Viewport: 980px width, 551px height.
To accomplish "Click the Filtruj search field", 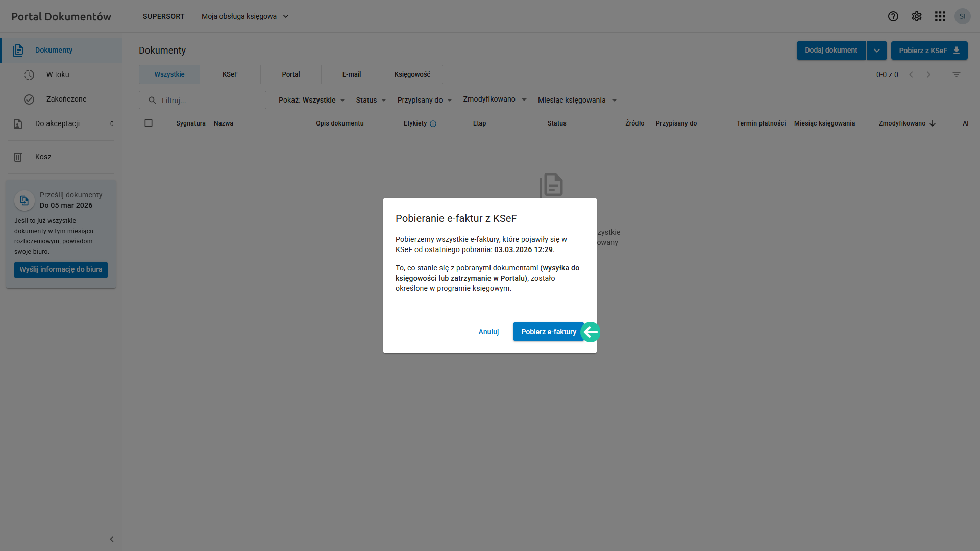I will click(x=203, y=100).
